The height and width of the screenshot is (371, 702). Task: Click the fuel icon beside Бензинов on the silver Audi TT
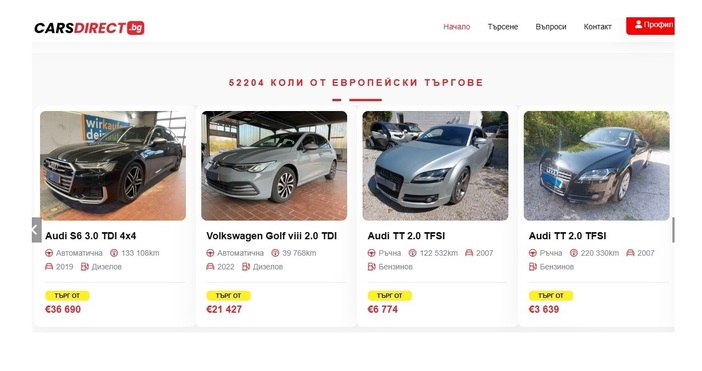(371, 267)
